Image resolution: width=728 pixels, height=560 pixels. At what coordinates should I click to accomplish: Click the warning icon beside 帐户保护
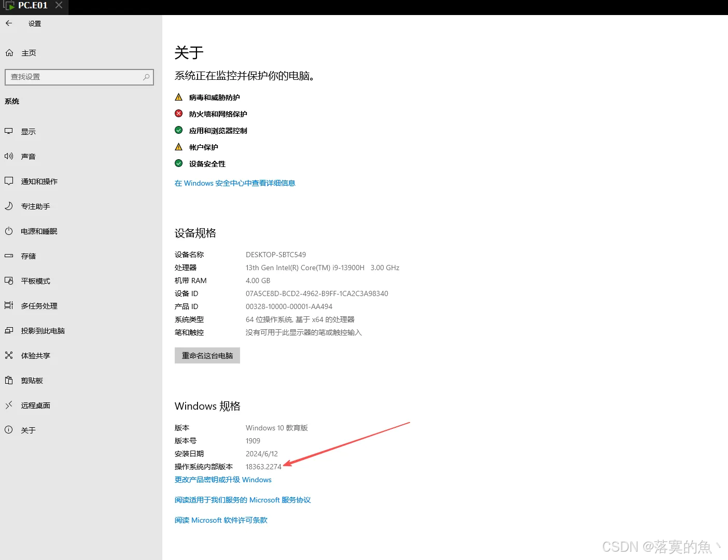[179, 147]
